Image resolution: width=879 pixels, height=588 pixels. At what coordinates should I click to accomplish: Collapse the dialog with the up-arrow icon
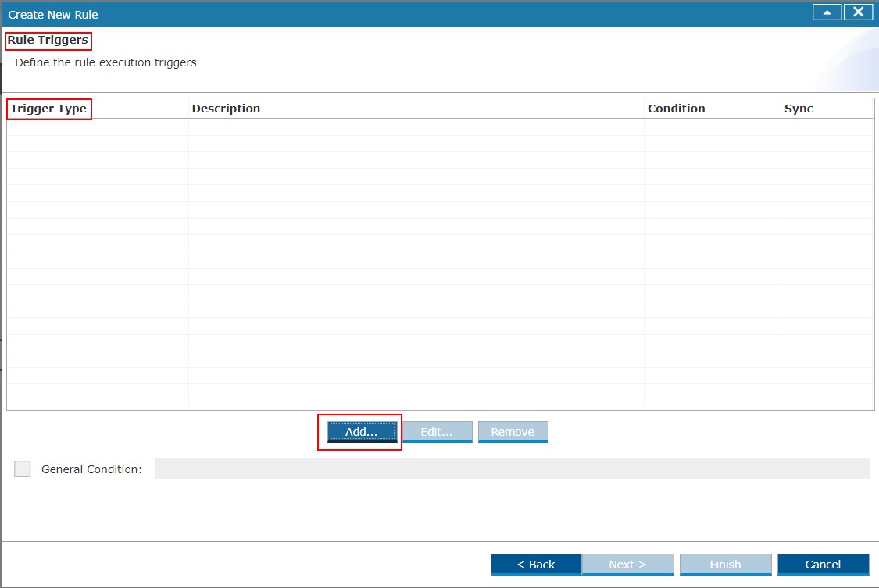827,12
